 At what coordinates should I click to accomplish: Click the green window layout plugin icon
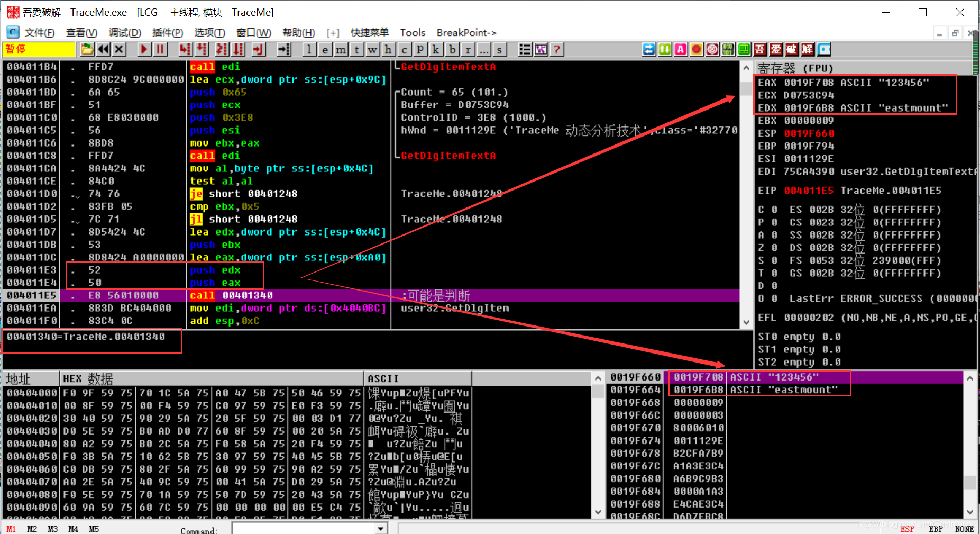(x=744, y=49)
